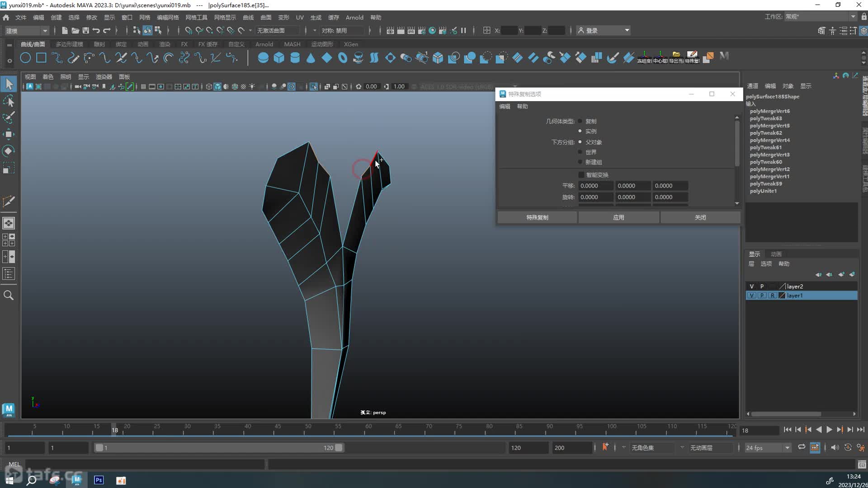This screenshot has height=488, width=868.
Task: Toggle V visibility for layer1
Action: (x=752, y=296)
